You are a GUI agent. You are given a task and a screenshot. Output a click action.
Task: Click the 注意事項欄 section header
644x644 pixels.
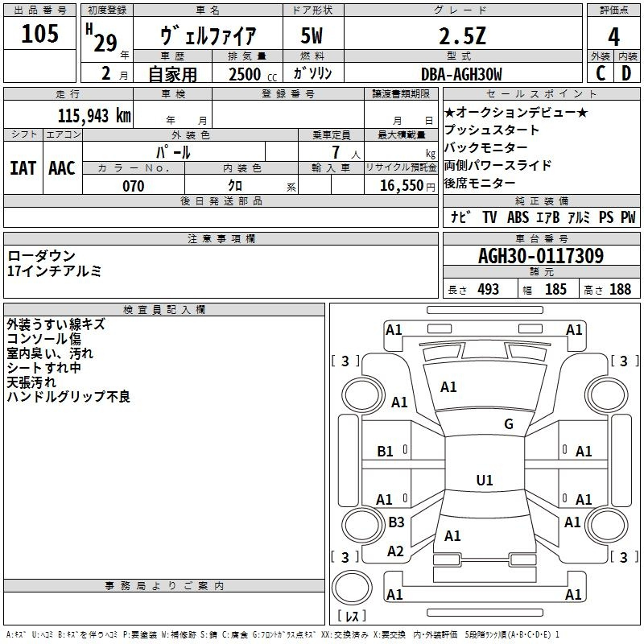221,238
